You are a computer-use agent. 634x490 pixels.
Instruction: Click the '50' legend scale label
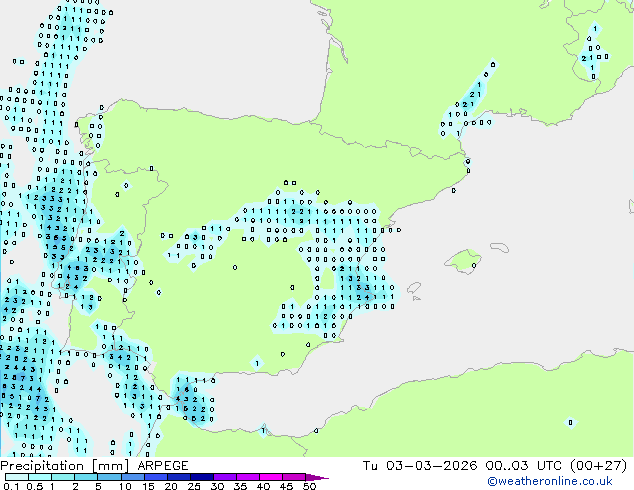pos(309,486)
